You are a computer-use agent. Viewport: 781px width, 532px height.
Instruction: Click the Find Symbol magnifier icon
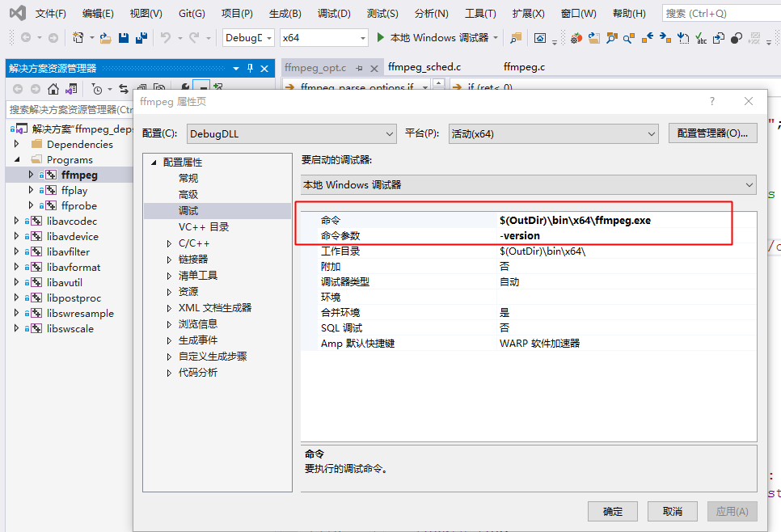[x=611, y=38]
